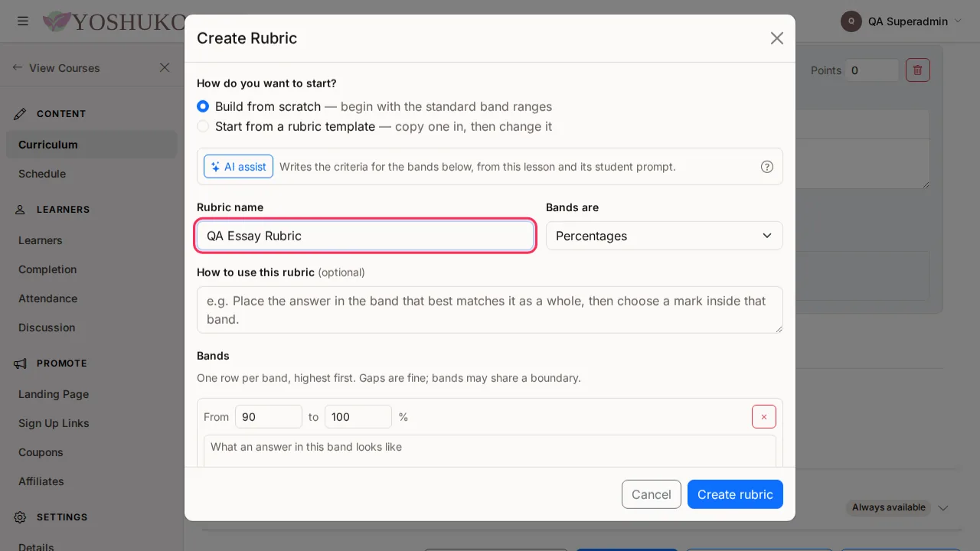
Task: Click the Content pencil icon
Action: (x=21, y=114)
